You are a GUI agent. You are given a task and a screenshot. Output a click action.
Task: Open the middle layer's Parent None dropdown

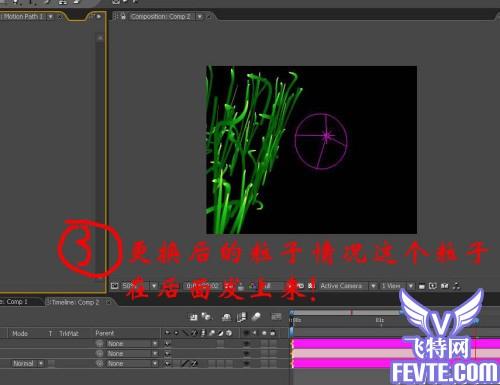click(132, 353)
